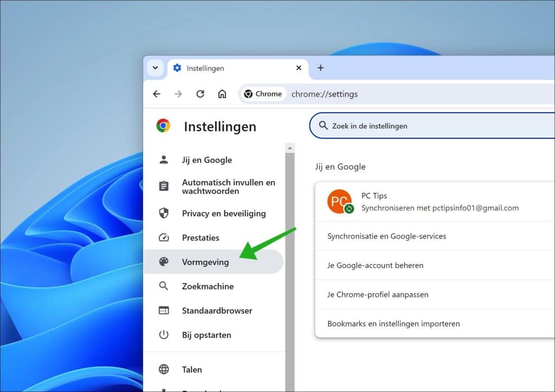
Task: Click the sidebar scrollbar up arrow
Action: (x=290, y=148)
